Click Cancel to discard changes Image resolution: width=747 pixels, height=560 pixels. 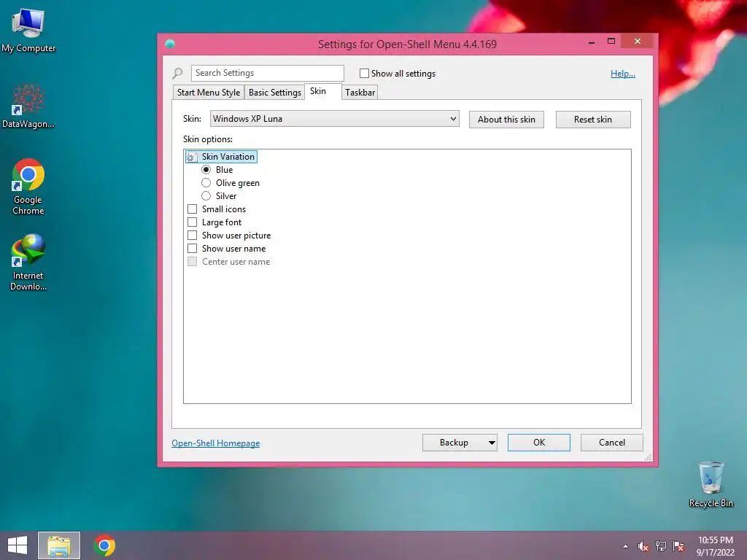click(612, 443)
